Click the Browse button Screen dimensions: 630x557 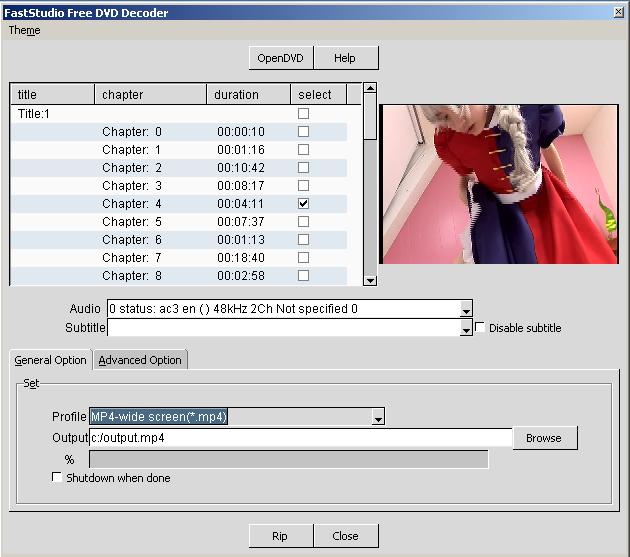[x=544, y=438]
